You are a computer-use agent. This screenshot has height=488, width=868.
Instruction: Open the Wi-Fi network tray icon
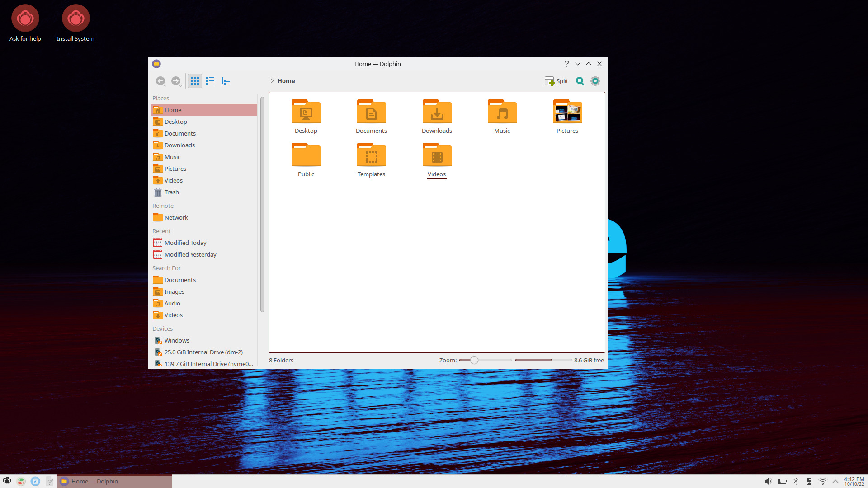coord(822,481)
